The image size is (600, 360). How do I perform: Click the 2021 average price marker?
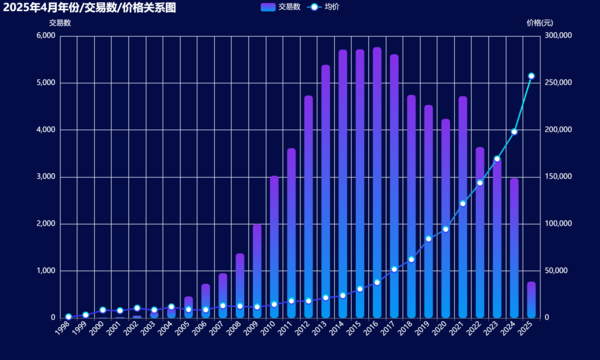(463, 204)
